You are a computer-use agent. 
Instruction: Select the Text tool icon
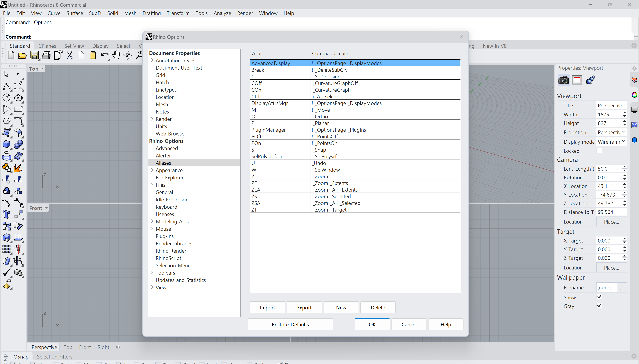[6, 215]
